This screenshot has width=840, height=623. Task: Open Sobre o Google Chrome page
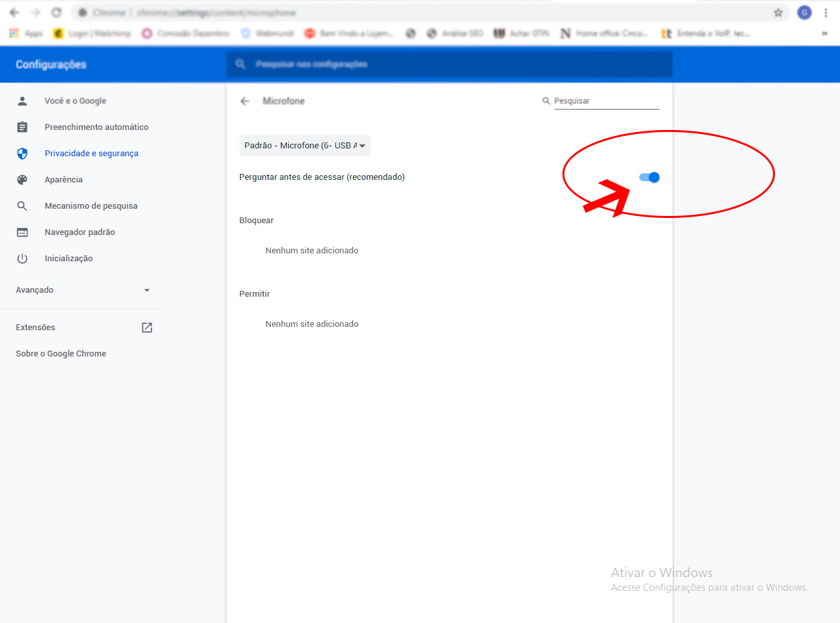coord(61,354)
